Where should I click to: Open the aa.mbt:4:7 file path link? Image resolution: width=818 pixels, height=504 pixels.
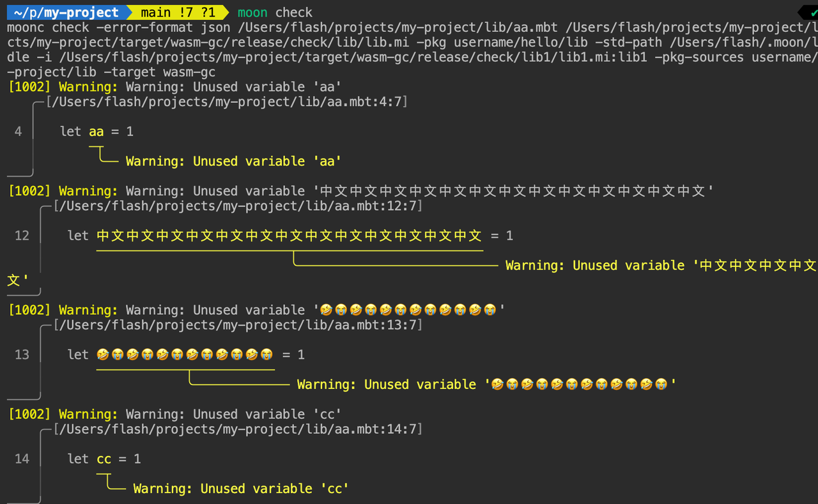tap(226, 102)
